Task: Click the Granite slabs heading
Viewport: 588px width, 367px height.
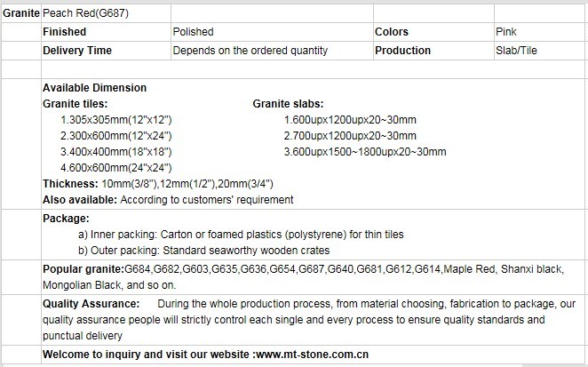Action: click(x=288, y=104)
